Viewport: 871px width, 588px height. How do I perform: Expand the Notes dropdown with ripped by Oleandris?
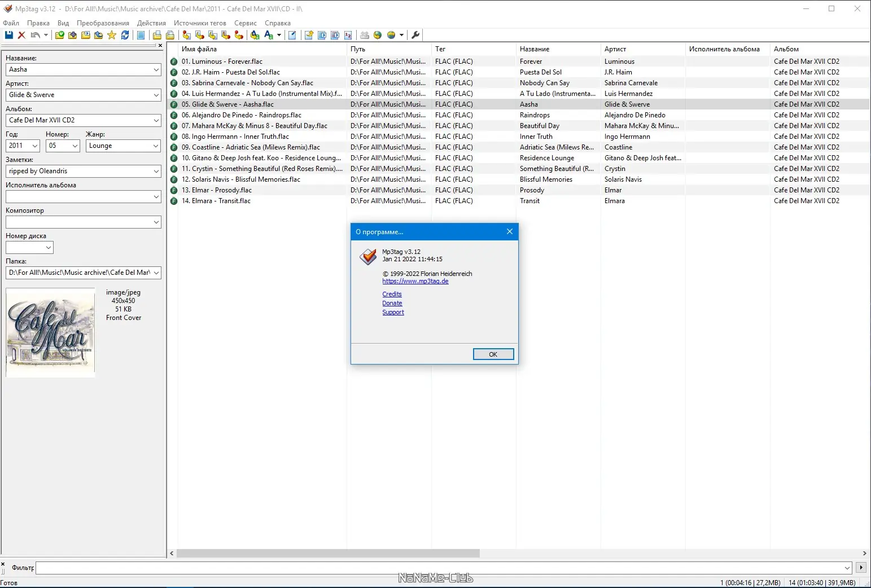pyautogui.click(x=157, y=171)
